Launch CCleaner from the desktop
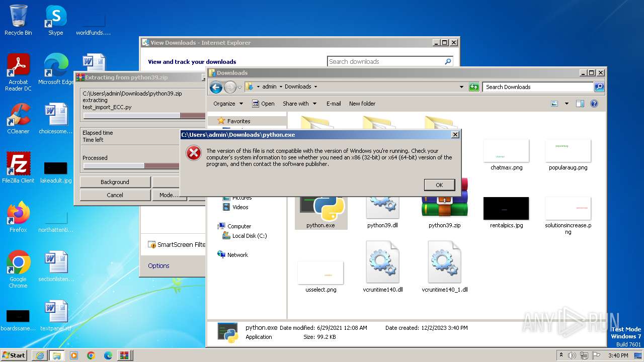The image size is (644, 362). 18,119
